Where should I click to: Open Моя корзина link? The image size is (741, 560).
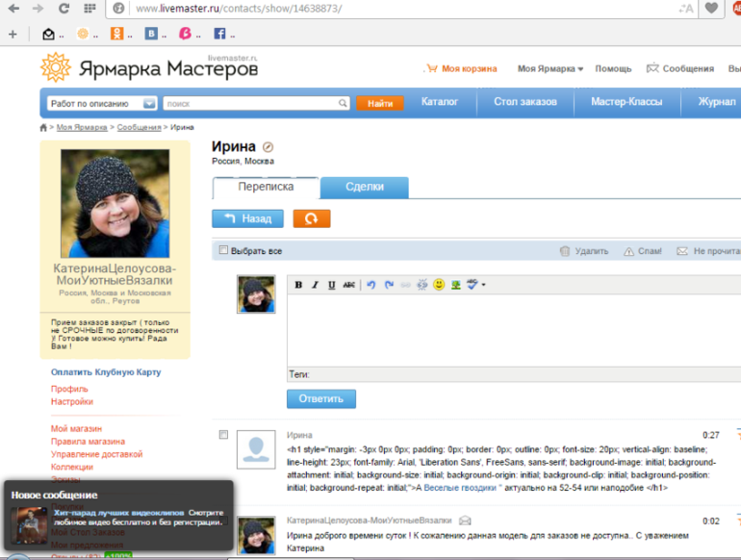462,69
